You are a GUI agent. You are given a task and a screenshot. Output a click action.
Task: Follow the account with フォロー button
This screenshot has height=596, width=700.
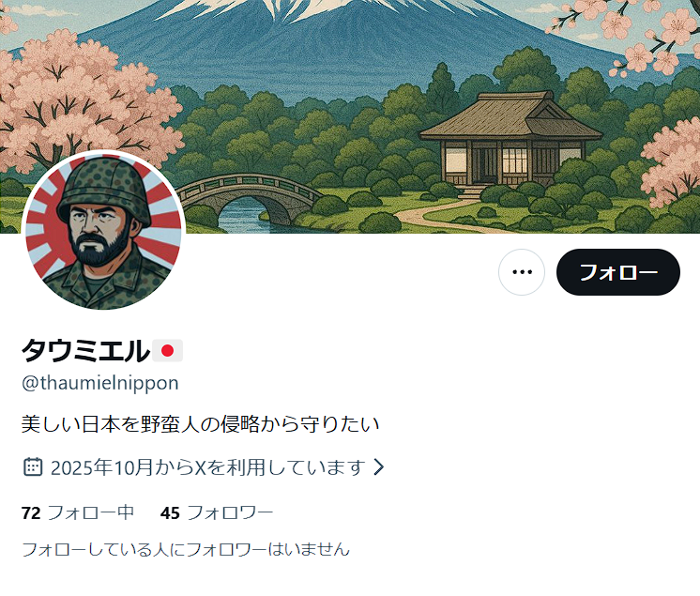617,272
